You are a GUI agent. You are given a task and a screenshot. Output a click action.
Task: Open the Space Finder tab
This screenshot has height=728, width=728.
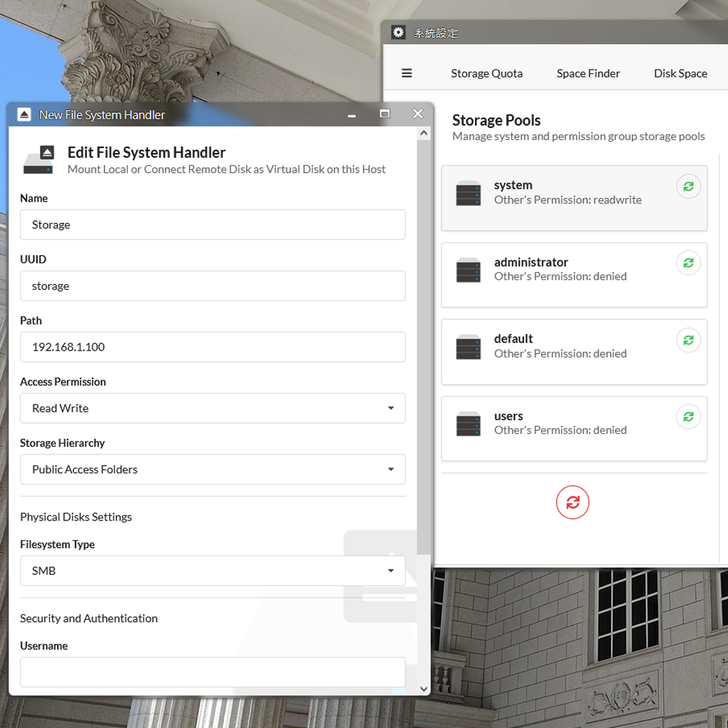click(x=588, y=73)
